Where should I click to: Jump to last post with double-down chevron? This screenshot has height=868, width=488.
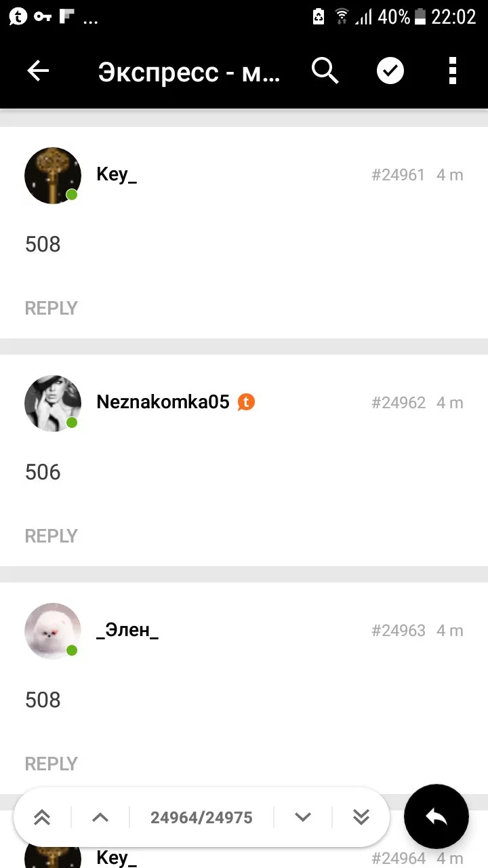(361, 817)
